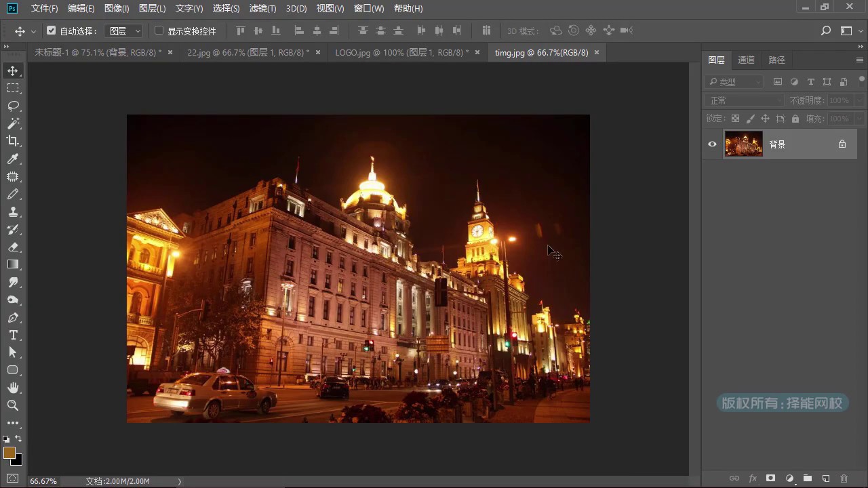
Task: Select the Lasso tool
Action: (13, 106)
